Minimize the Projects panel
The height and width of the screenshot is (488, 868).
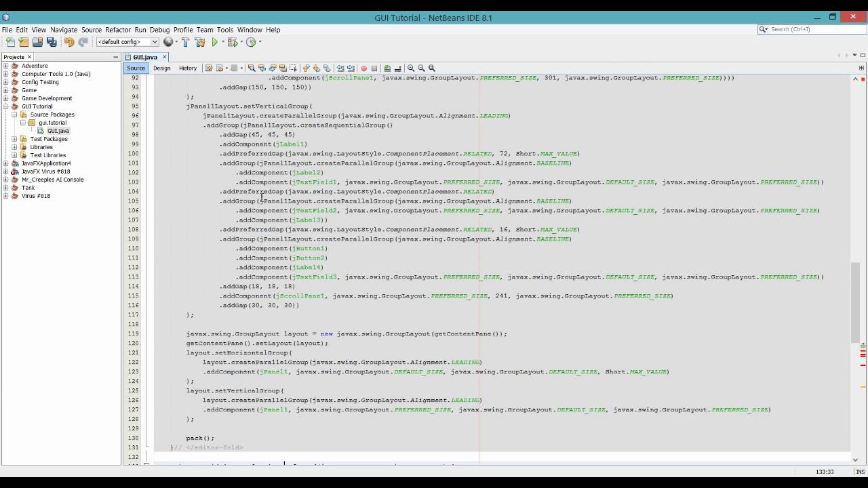[116, 57]
